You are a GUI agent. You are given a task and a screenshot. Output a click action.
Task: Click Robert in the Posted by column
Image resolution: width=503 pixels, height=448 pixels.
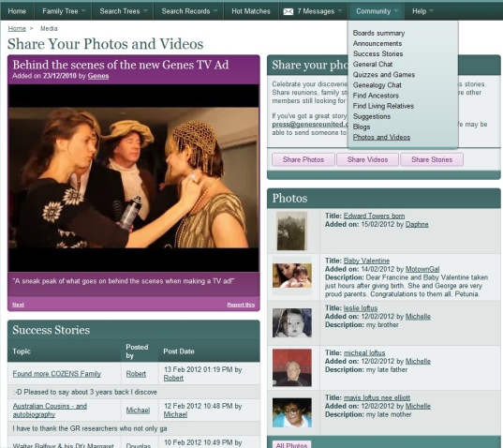[136, 374]
